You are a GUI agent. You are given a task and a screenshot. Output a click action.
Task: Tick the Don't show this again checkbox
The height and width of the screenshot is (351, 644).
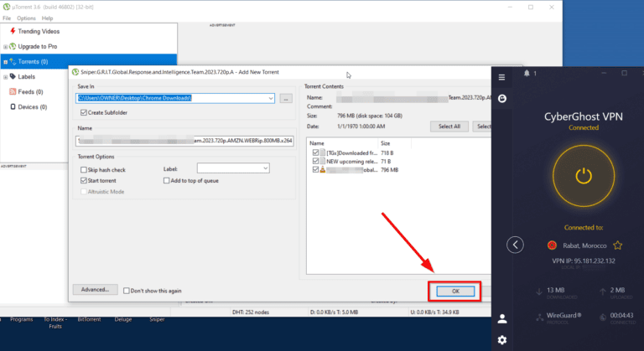click(x=127, y=290)
